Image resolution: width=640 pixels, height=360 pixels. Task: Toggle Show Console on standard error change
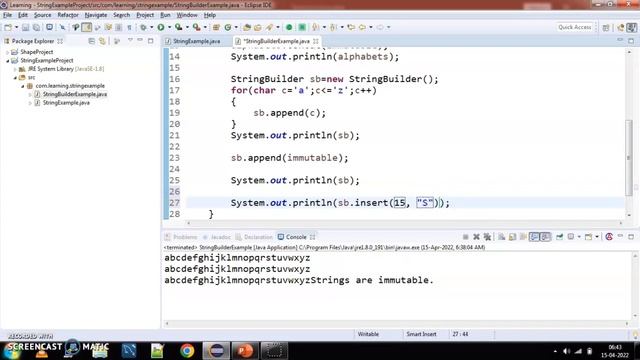click(x=545, y=237)
